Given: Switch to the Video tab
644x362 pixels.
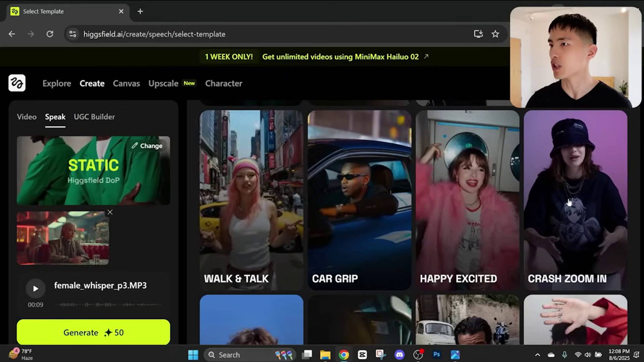Looking at the screenshot, I should (x=26, y=117).
